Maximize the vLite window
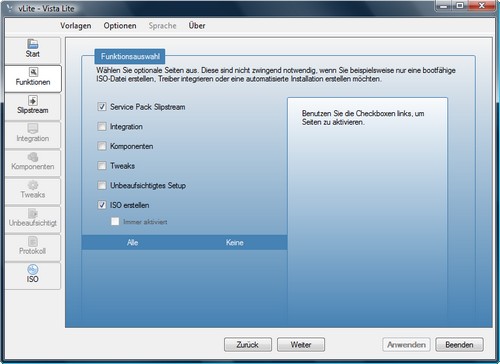500x364 pixels. pyautogui.click(x=460, y=6)
